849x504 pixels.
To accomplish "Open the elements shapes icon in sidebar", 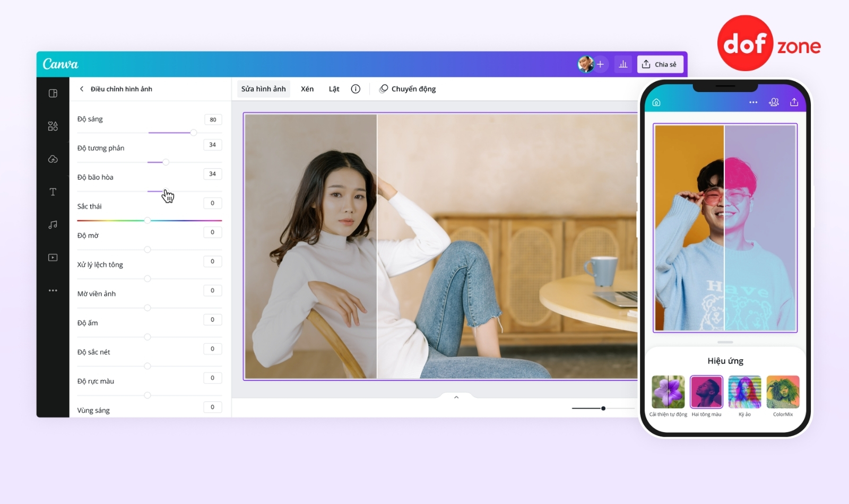I will (x=53, y=126).
